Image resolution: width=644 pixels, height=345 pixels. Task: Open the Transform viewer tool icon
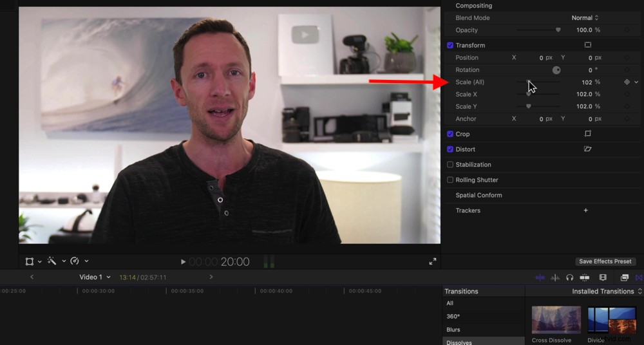pos(30,261)
